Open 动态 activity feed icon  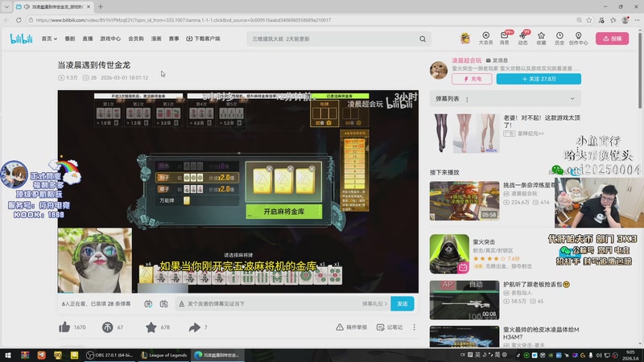coord(522,38)
